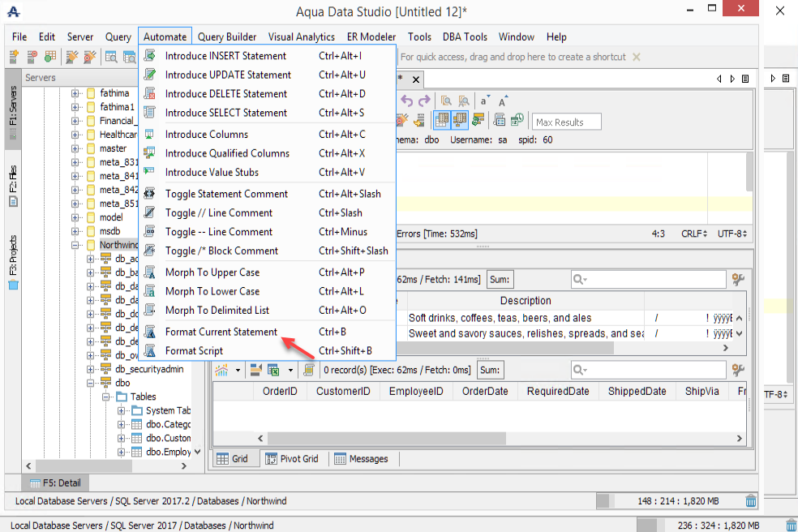Click Morph To Delimited List icon
The image size is (798, 532).
pos(149,310)
